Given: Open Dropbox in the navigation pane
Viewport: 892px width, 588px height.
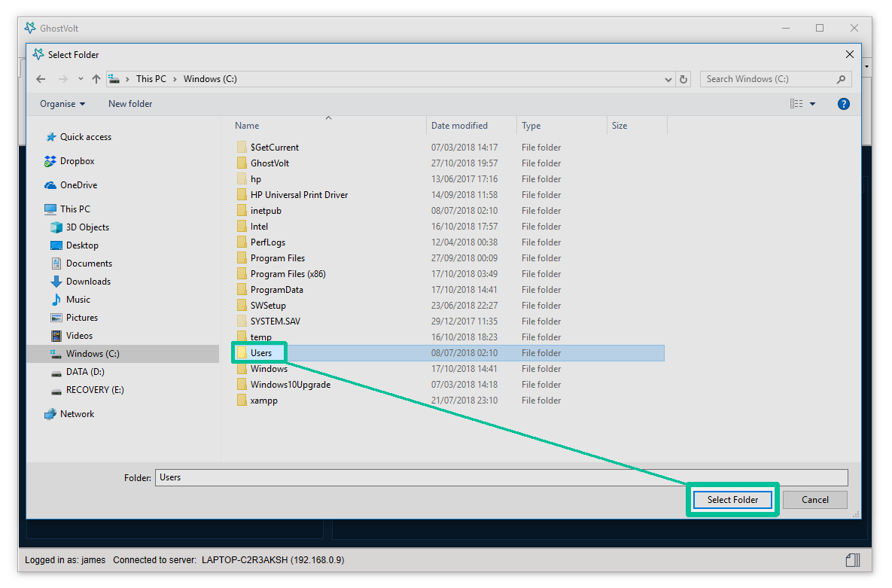Looking at the screenshot, I should [77, 161].
